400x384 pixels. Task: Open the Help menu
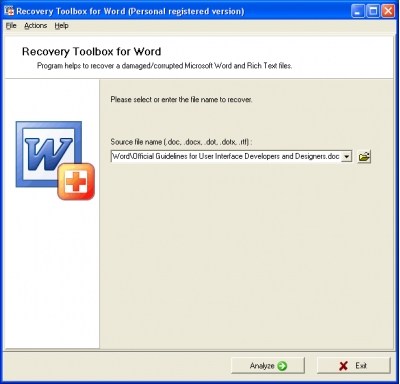point(61,26)
